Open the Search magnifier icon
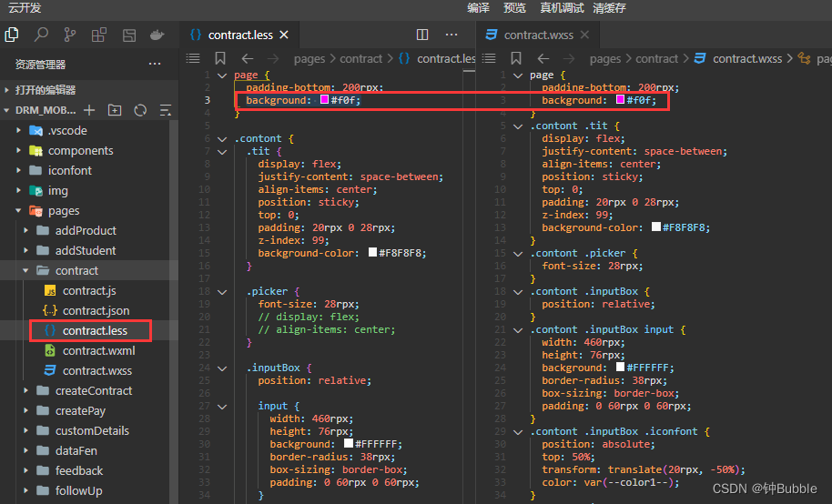The width and height of the screenshot is (832, 504). coord(41,35)
